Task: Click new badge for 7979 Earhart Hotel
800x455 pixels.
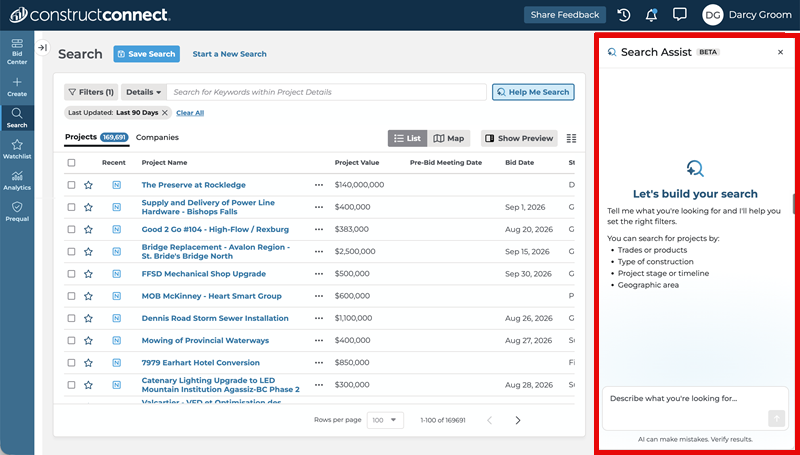Action: tap(116, 363)
